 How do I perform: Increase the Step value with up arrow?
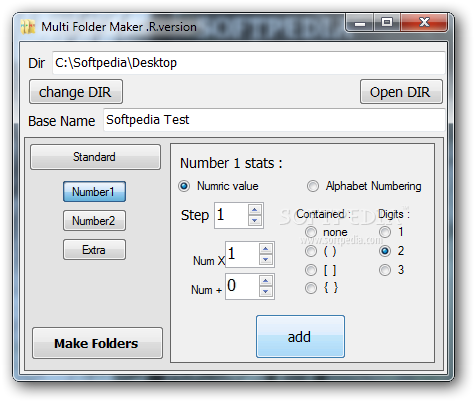coord(255,210)
